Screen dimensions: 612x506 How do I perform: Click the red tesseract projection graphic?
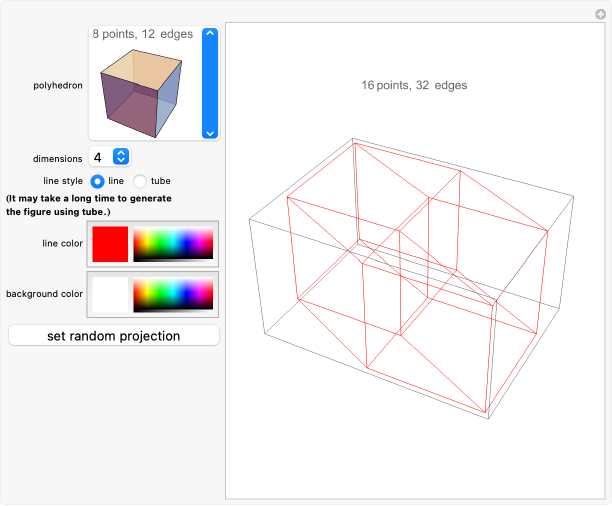(411, 278)
